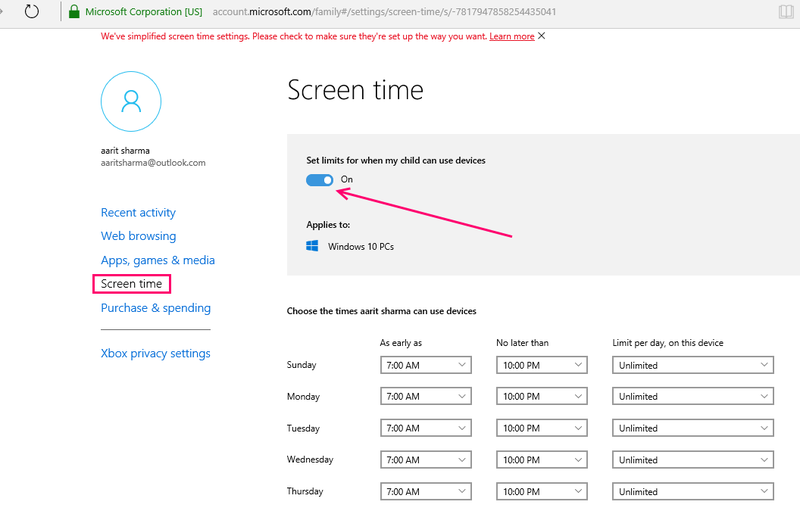Open Purchase & spending page
This screenshot has height=511, width=800.
click(x=156, y=308)
